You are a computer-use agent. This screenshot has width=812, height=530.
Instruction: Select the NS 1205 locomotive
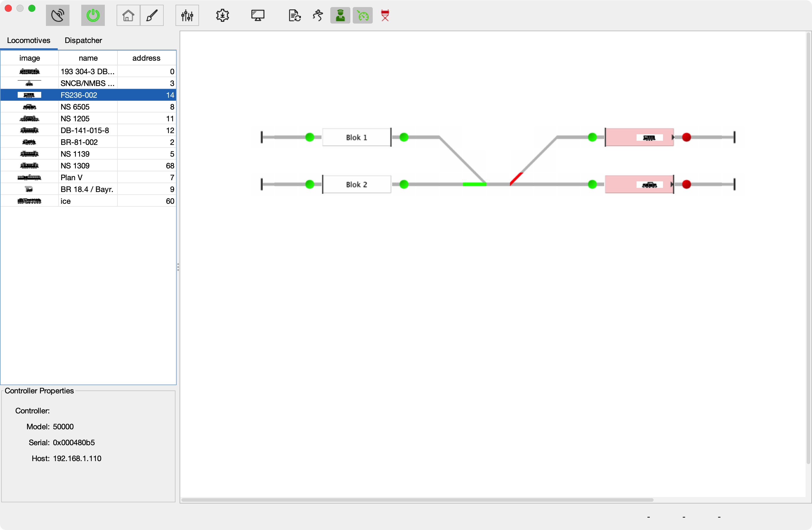pyautogui.click(x=88, y=118)
